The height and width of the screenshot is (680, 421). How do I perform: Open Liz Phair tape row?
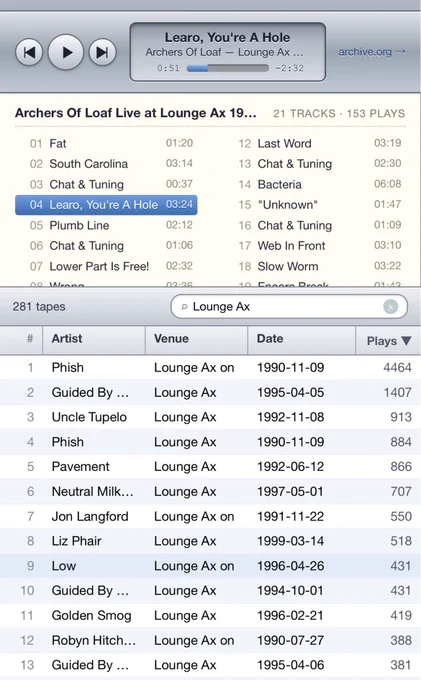coord(210,541)
